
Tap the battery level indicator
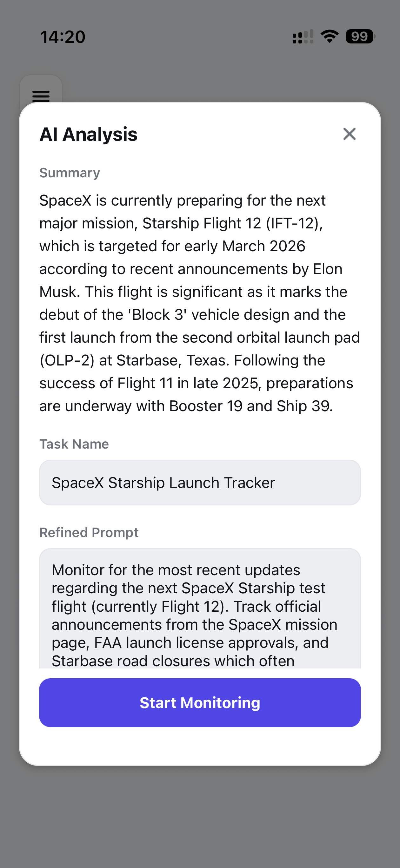[360, 36]
